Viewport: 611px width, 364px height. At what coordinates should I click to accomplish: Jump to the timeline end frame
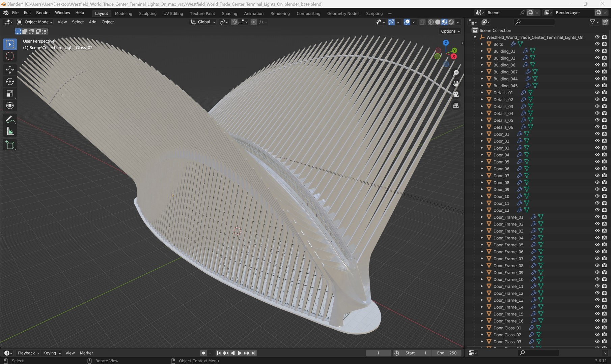254,353
